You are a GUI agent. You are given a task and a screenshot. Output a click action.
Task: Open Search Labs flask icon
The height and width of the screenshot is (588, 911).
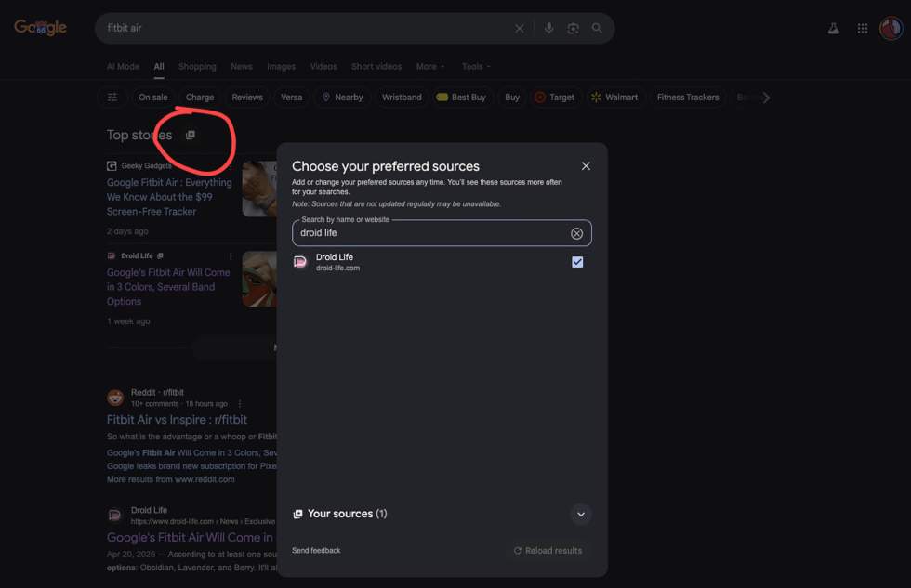click(x=834, y=29)
